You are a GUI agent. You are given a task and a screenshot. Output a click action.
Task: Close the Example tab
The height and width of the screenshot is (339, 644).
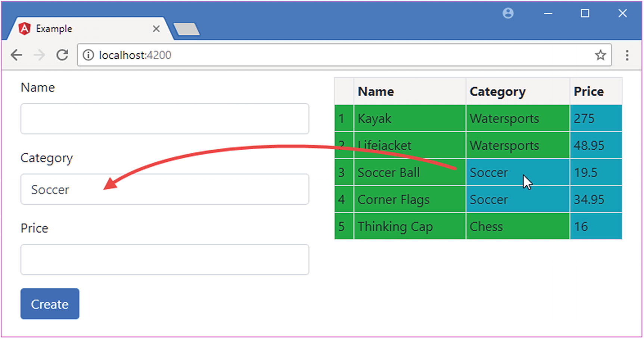(x=156, y=29)
